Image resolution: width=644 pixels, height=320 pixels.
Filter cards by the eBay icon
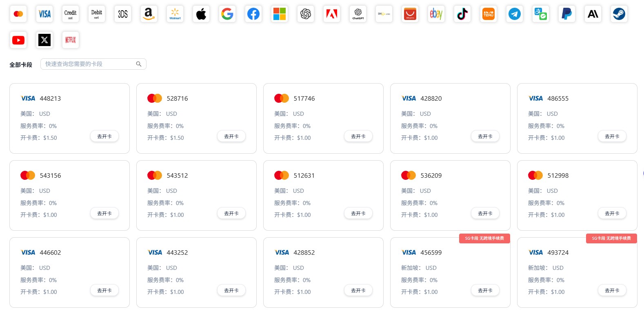click(x=436, y=14)
